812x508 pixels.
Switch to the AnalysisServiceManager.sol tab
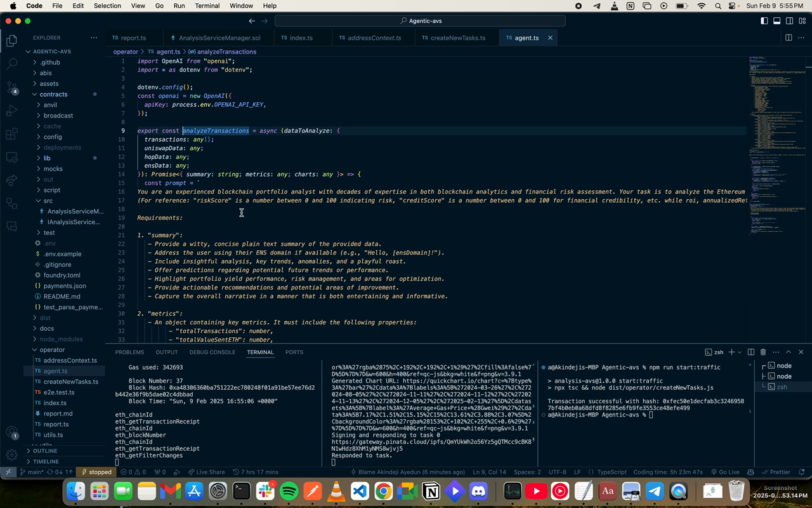pos(219,37)
